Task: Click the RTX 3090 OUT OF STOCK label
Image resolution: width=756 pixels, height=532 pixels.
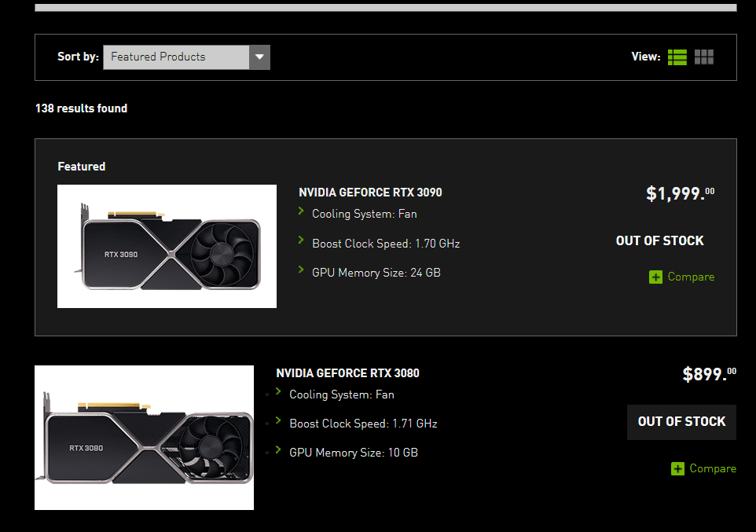Action: (659, 240)
